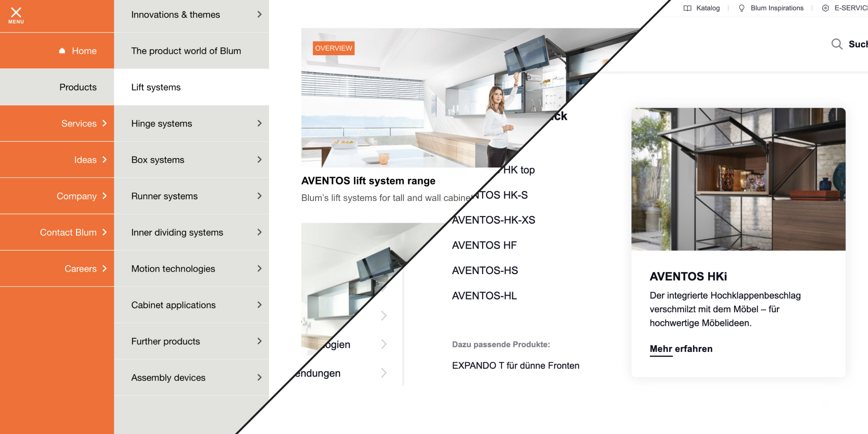
Task: Open AVENTOS HKi card image
Action: coord(738,179)
